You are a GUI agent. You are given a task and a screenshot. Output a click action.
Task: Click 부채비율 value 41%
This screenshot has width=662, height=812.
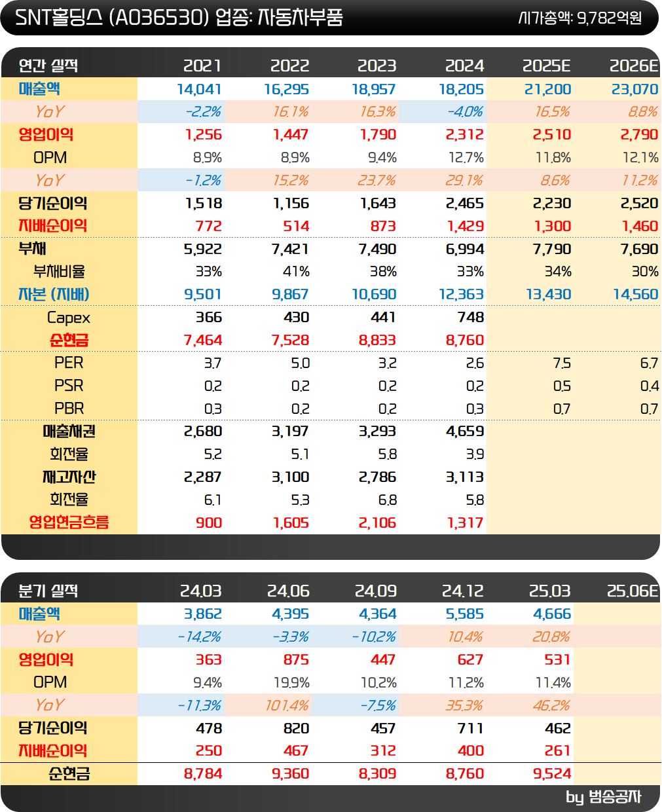(296, 272)
